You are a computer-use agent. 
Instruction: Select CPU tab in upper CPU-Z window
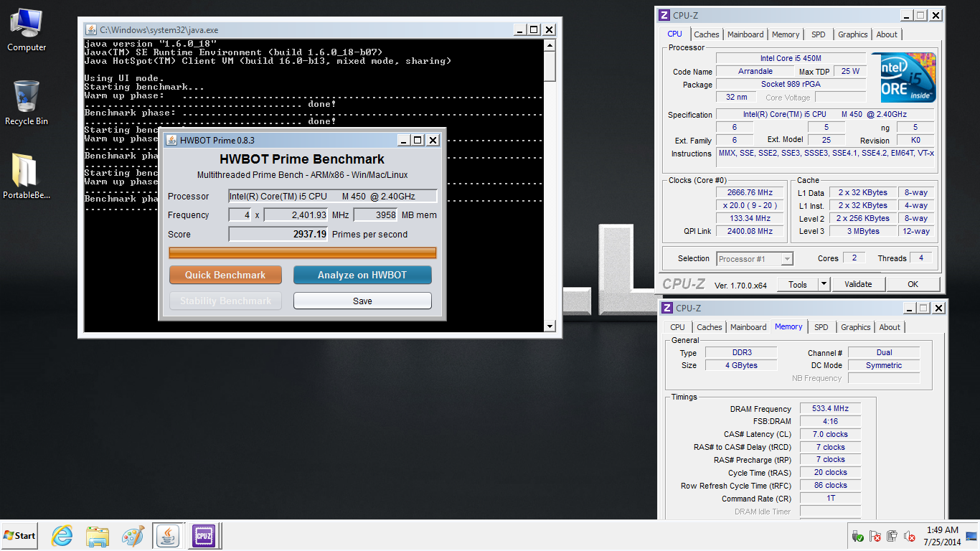(675, 34)
